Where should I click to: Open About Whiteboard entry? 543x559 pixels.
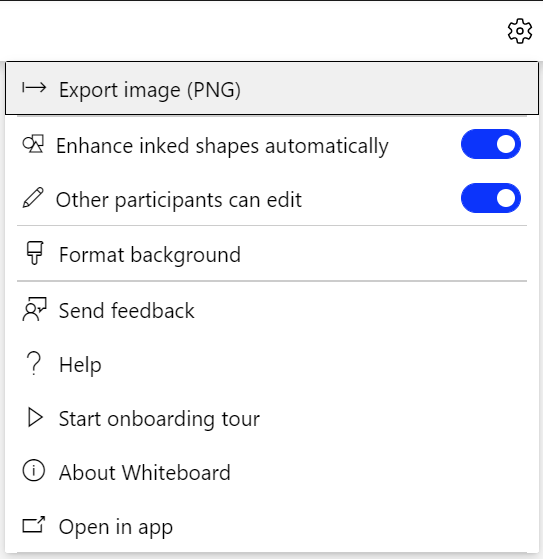click(x=272, y=472)
